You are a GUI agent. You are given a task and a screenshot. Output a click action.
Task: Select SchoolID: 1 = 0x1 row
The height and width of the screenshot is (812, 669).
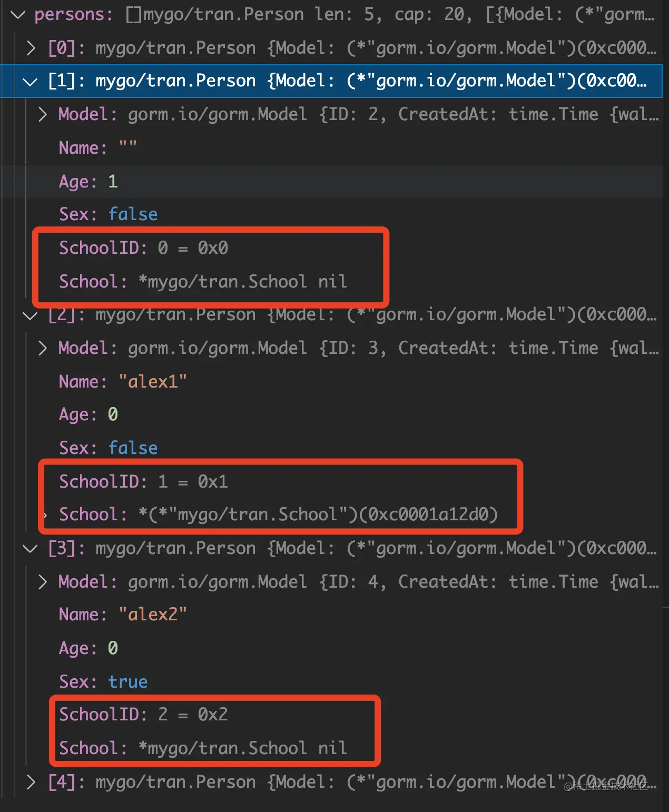pyautogui.click(x=332, y=481)
